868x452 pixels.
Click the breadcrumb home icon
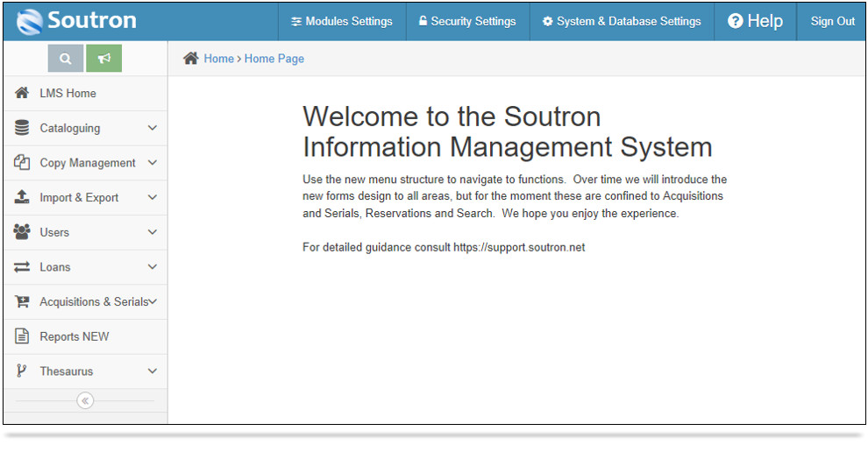pos(191,58)
